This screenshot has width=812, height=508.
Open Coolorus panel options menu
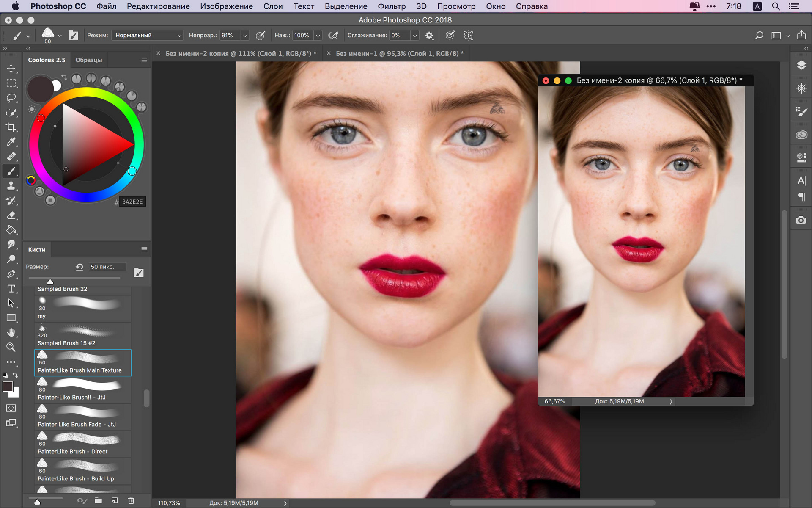144,60
